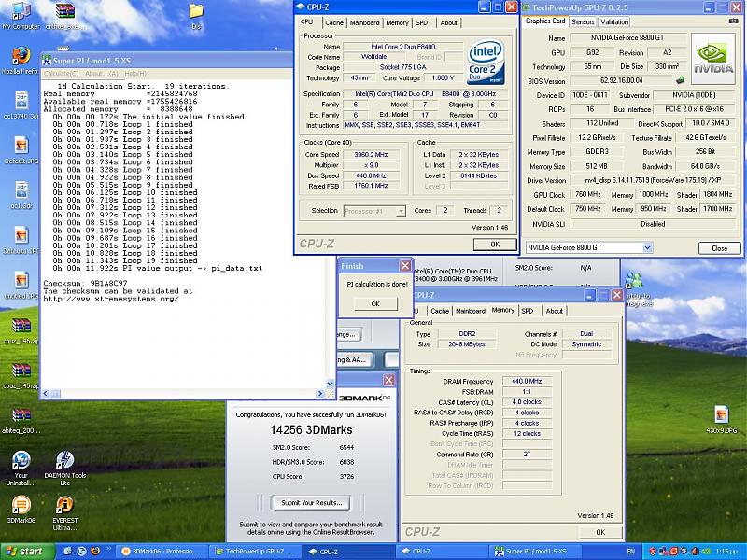747x560 pixels.
Task: Click the NVIDIA logo in GPU-Z
Action: 712,59
